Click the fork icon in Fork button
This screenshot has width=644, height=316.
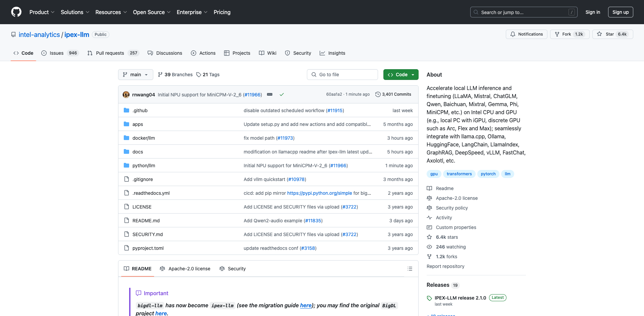(557, 34)
